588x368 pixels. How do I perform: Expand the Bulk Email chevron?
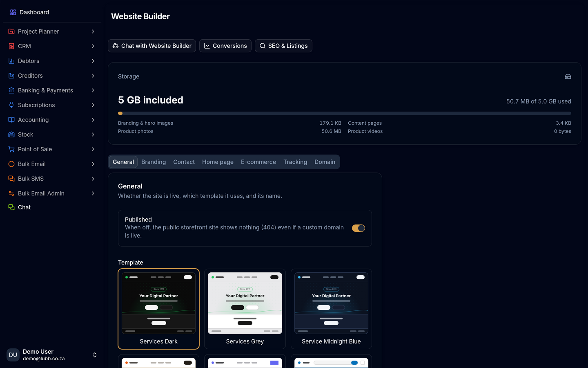(93, 164)
